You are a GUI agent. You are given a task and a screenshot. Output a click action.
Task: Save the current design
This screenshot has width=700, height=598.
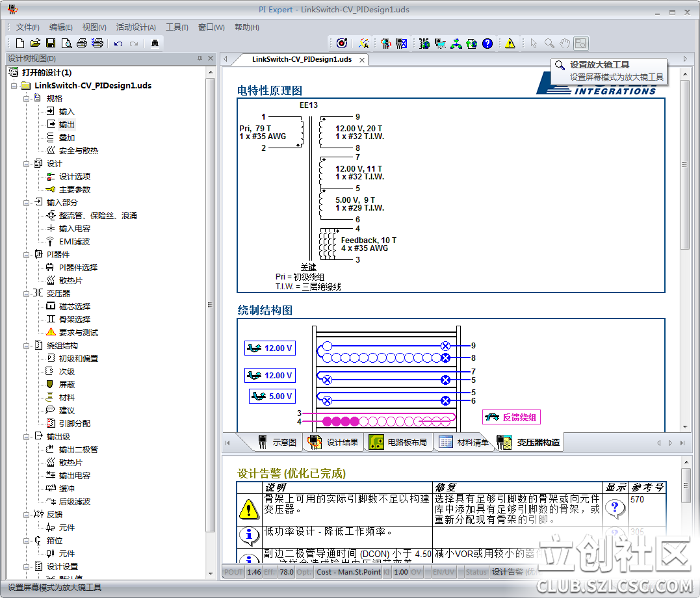click(51, 44)
